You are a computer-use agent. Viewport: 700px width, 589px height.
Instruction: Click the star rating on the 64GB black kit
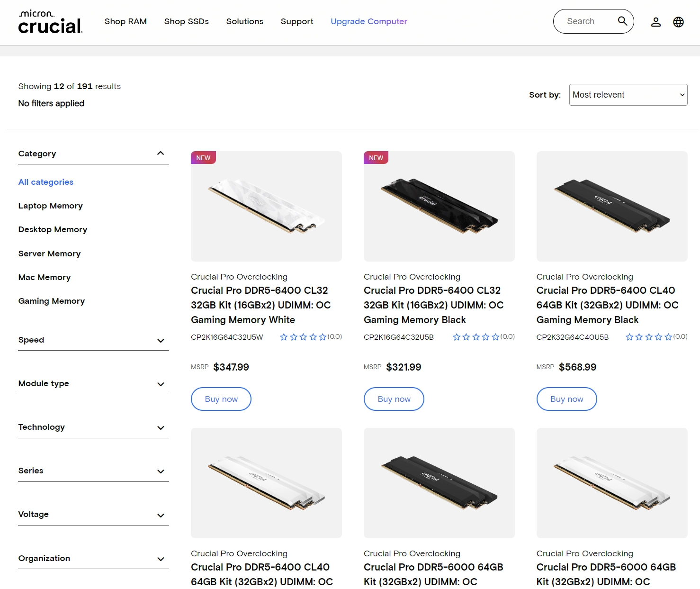pyautogui.click(x=648, y=336)
